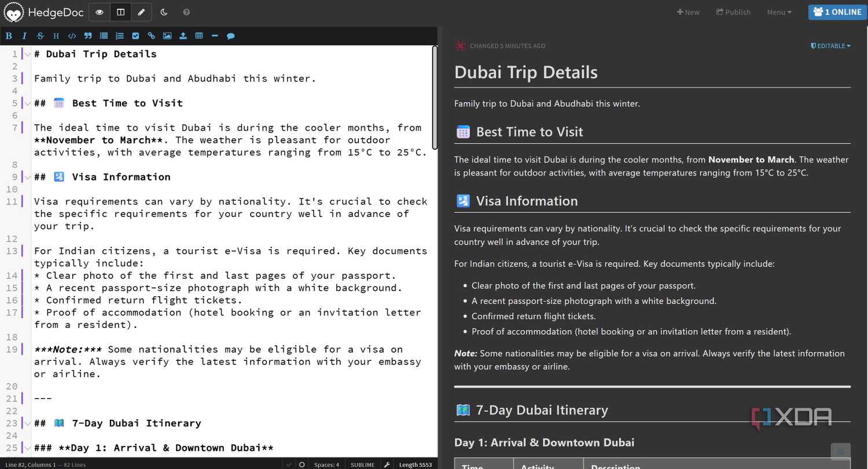Toggle the editor theme icon in status bar
Image resolution: width=868 pixels, height=469 pixels.
pos(301,464)
